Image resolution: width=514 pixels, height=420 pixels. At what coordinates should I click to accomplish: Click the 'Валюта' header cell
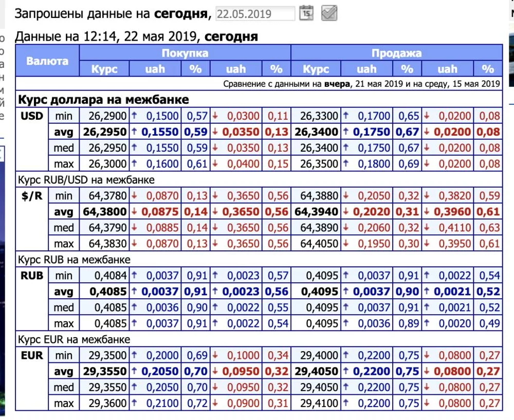pos(47,60)
